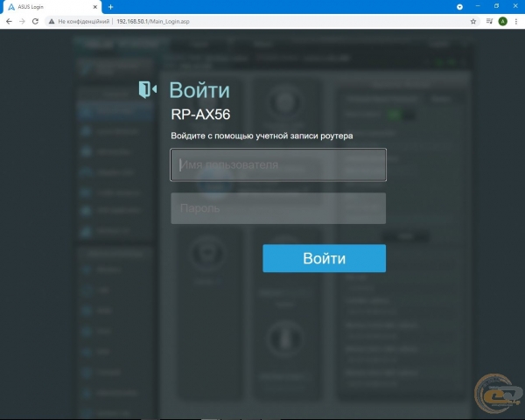Screen dimensions: 525x420
Task: Click the browser forward arrow
Action: 22,21
